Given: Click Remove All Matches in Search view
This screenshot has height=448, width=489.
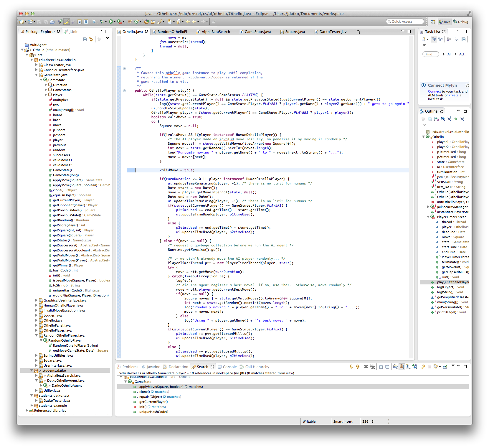Looking at the screenshot, I should (x=372, y=367).
